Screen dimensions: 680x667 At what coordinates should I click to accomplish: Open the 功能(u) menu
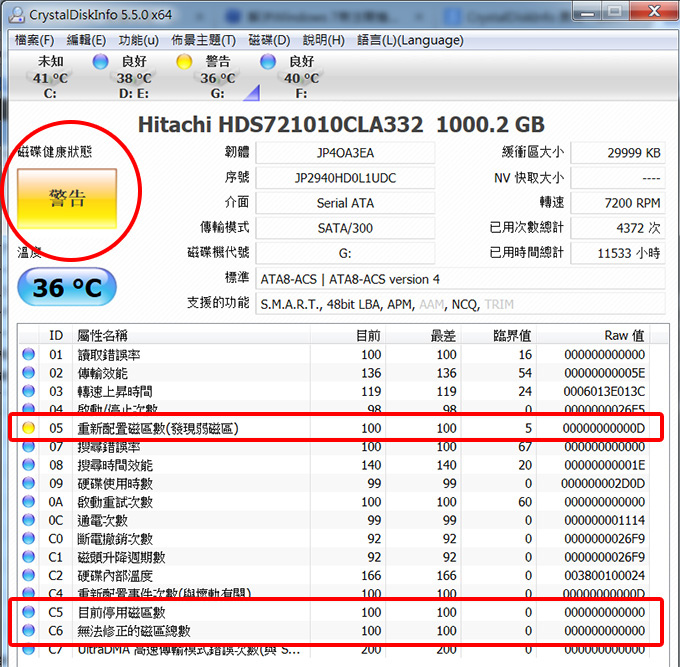click(139, 40)
